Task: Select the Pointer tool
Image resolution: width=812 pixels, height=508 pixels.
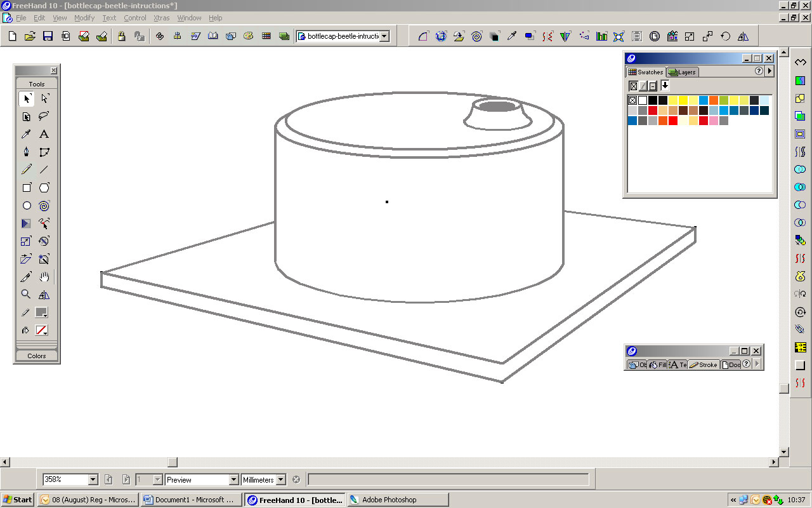Action: [x=26, y=98]
